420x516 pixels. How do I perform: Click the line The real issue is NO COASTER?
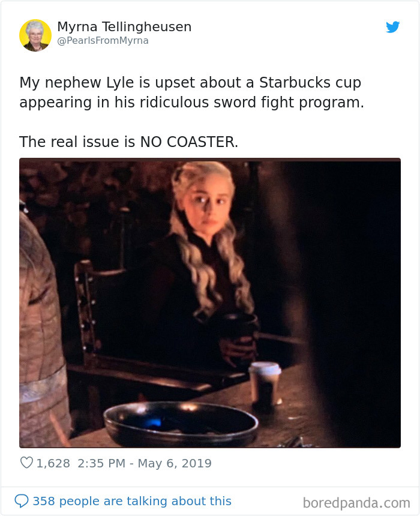[128, 142]
